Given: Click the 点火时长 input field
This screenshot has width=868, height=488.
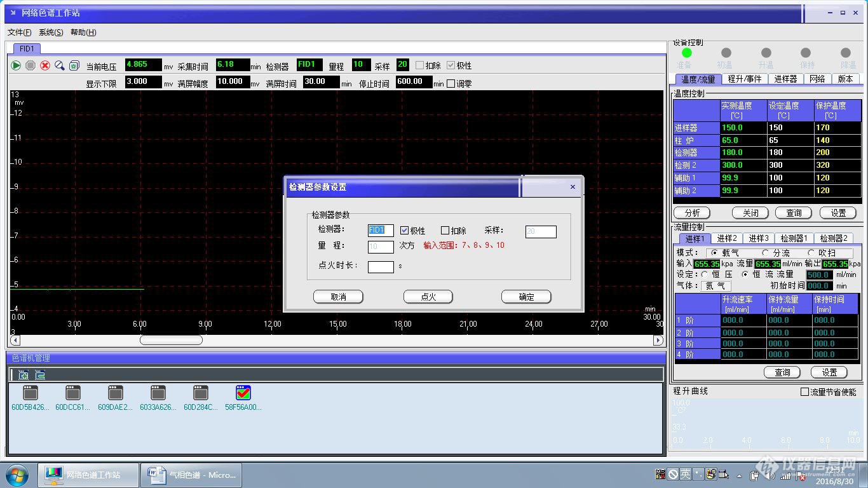Looking at the screenshot, I should 381,267.
